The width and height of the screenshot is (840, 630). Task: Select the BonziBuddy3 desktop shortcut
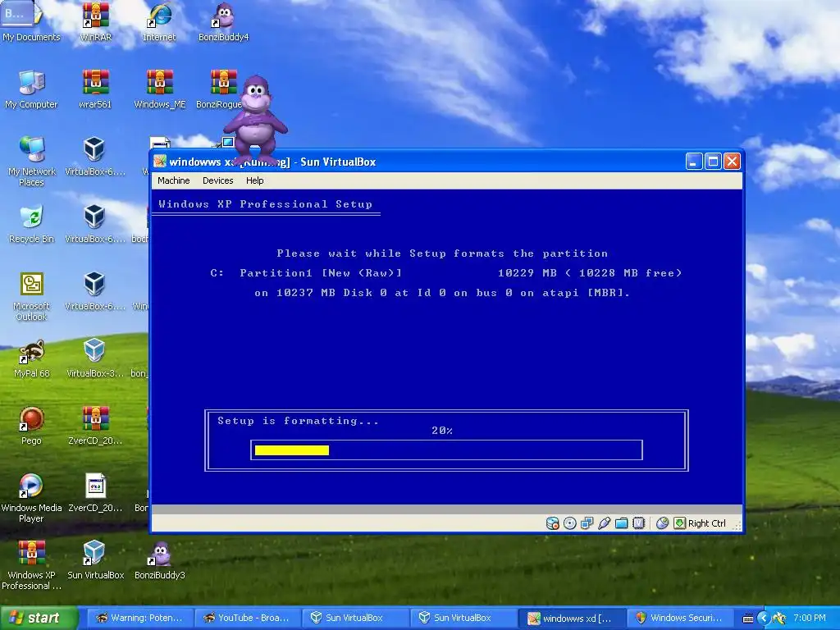click(160, 560)
